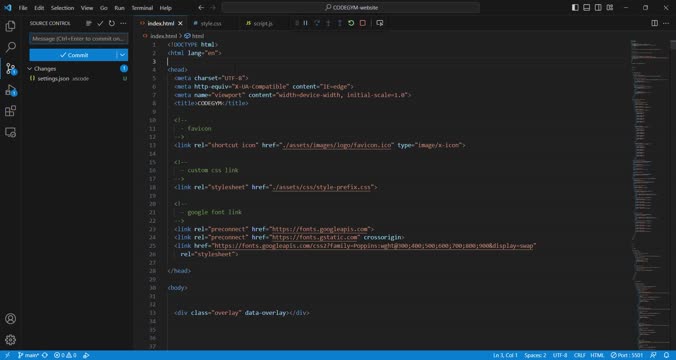
Task: Synchronize changes from status bar
Action: pos(44,355)
